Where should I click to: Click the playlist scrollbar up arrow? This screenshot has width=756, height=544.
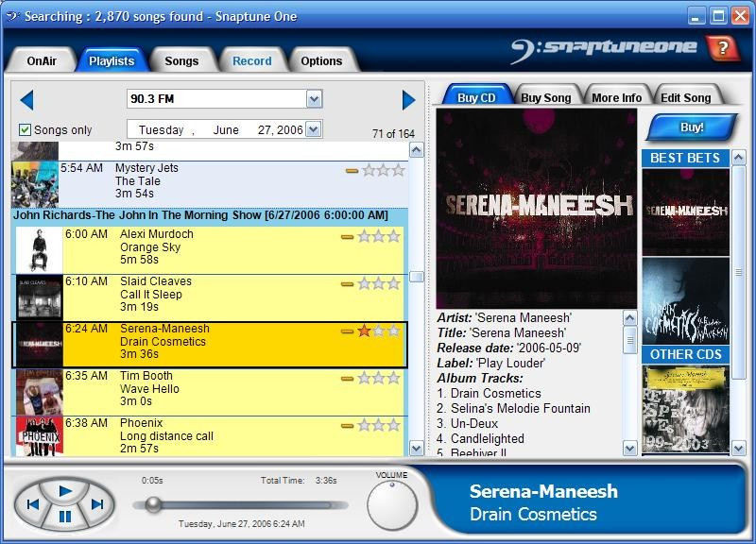[x=416, y=150]
